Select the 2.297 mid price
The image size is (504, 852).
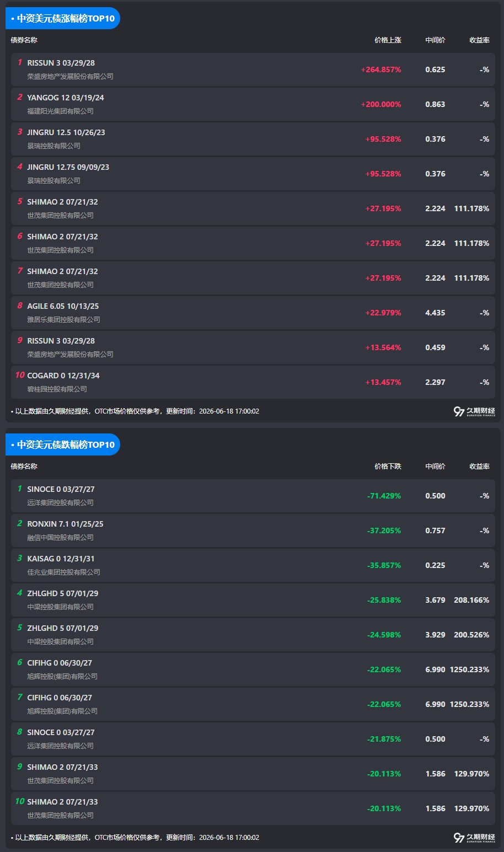pos(435,383)
